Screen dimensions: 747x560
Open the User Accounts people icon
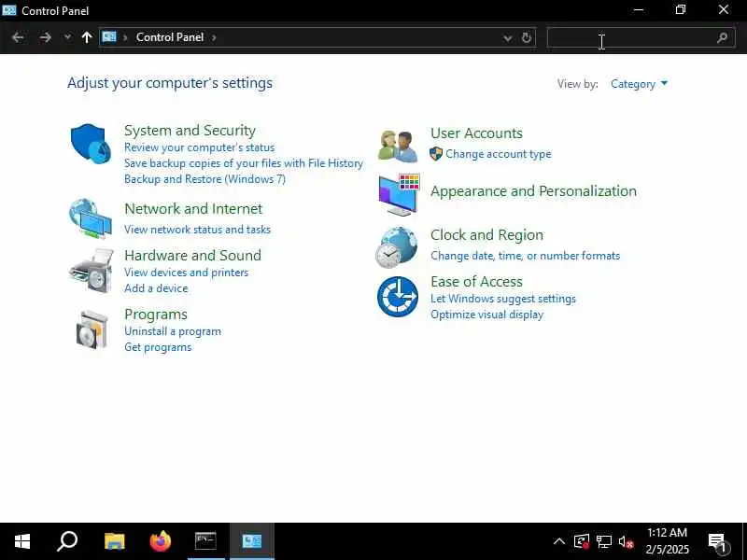tap(398, 146)
